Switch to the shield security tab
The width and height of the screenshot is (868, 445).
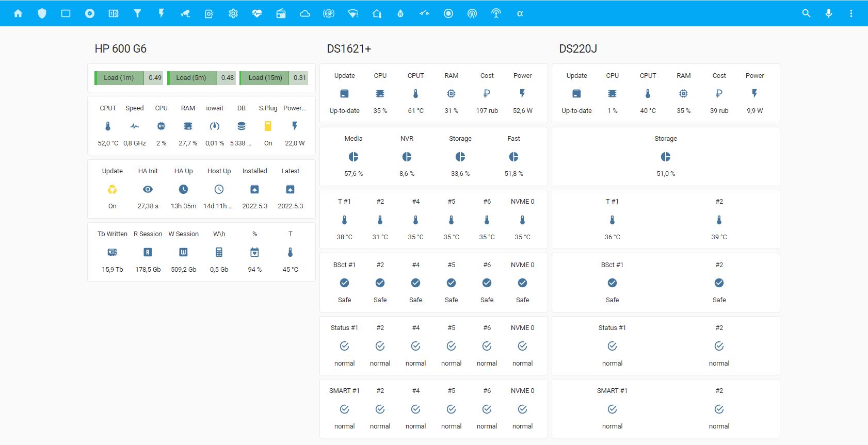pos(42,13)
